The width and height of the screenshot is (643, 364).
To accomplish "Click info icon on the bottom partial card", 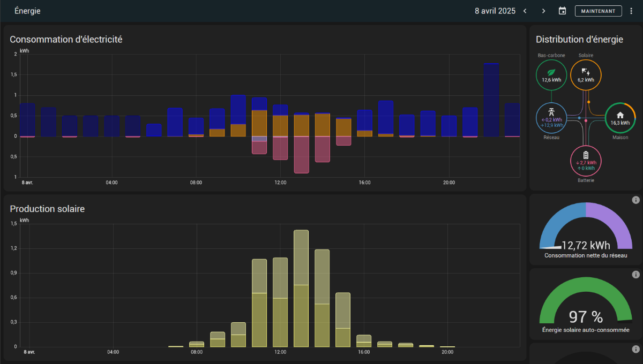I will pyautogui.click(x=635, y=349).
